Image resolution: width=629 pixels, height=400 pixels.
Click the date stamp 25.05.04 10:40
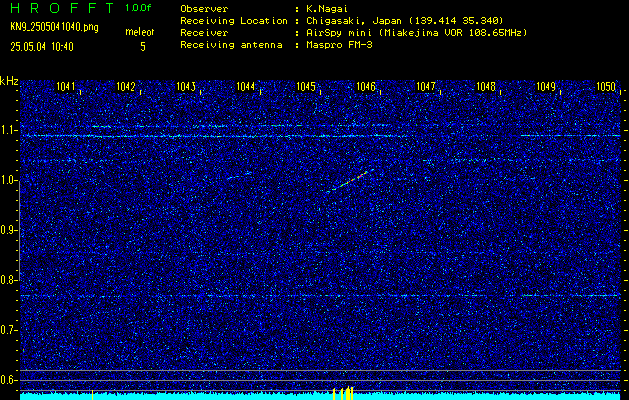tap(42, 47)
